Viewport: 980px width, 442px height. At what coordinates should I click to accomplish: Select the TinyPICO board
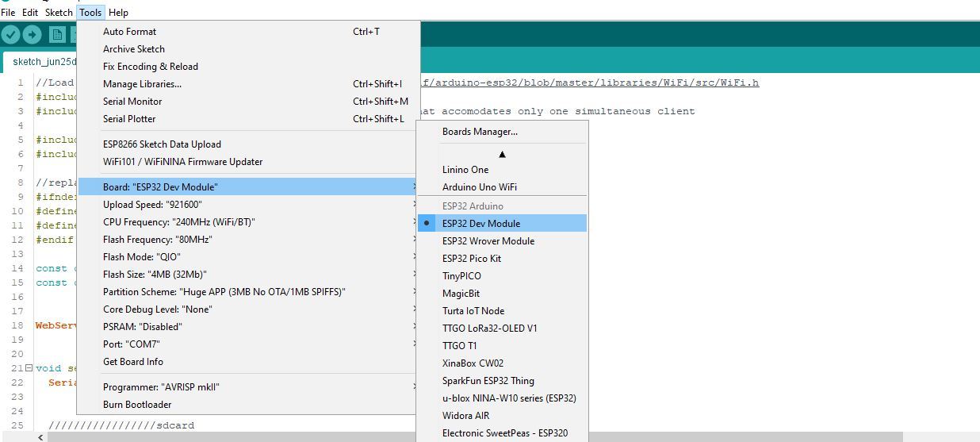coord(502,276)
